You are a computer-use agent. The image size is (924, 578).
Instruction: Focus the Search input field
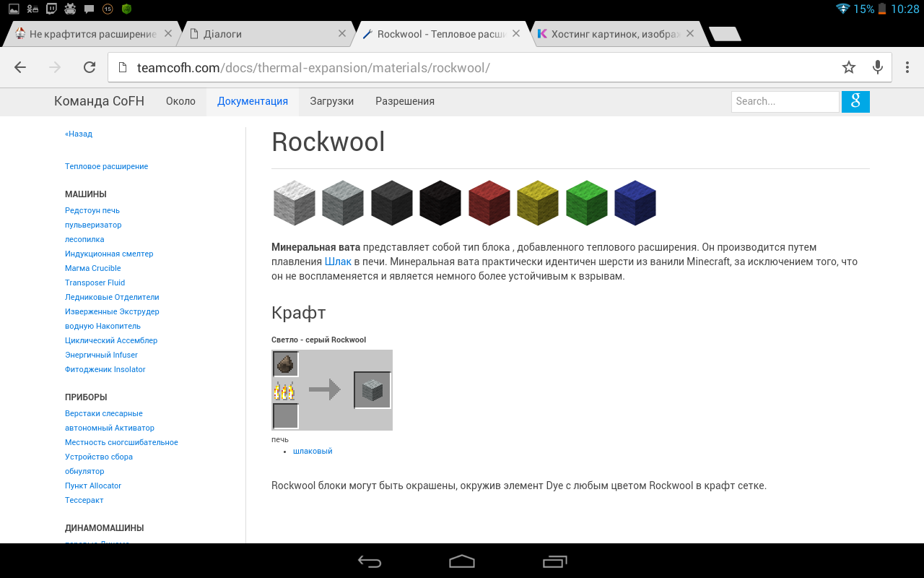click(x=785, y=101)
